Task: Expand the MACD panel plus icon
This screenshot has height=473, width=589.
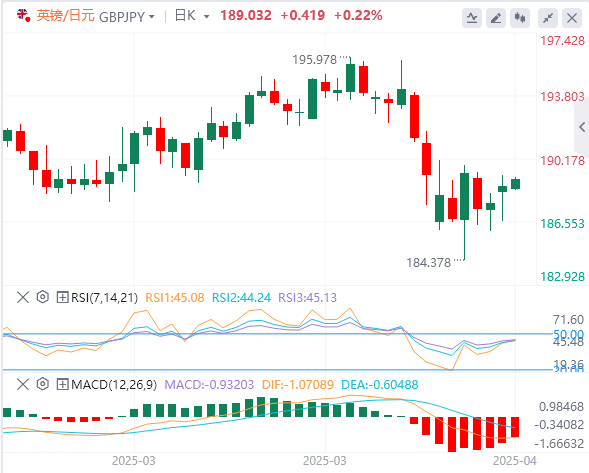Action: pos(62,384)
